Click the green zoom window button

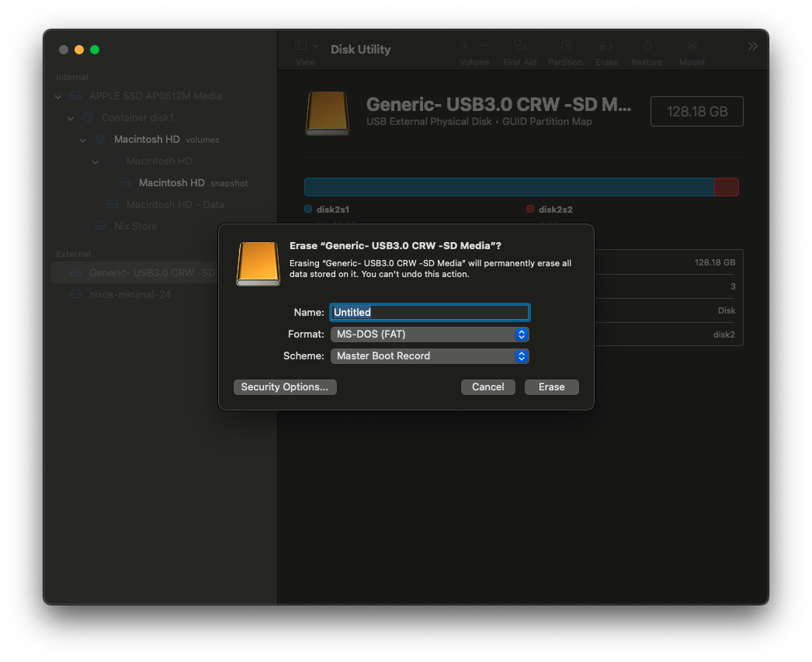coord(95,50)
